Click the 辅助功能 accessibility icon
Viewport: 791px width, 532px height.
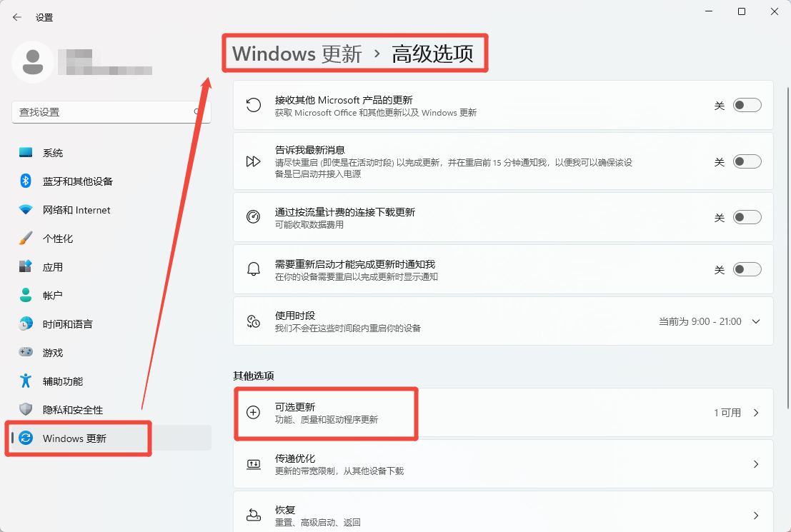point(26,381)
